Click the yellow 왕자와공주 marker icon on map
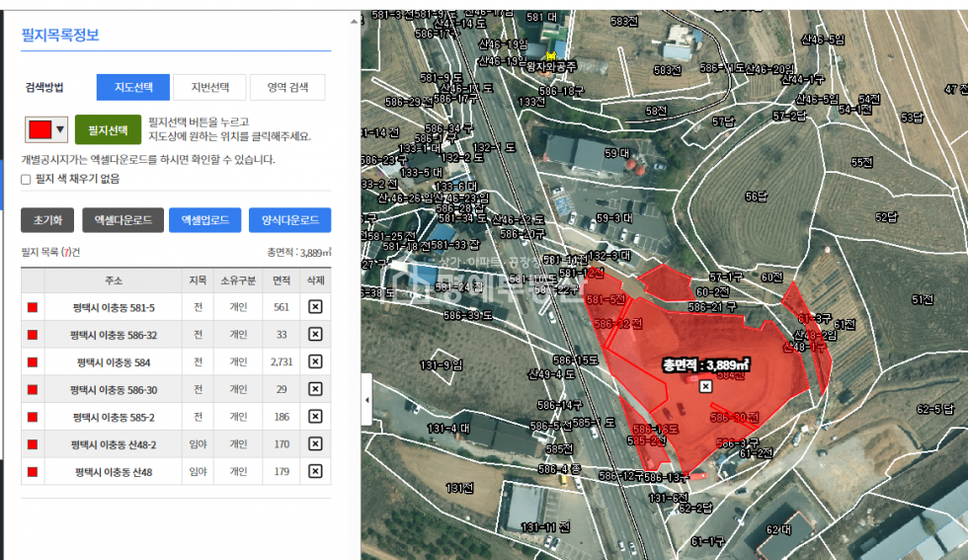This screenshot has width=968, height=560. [551, 55]
